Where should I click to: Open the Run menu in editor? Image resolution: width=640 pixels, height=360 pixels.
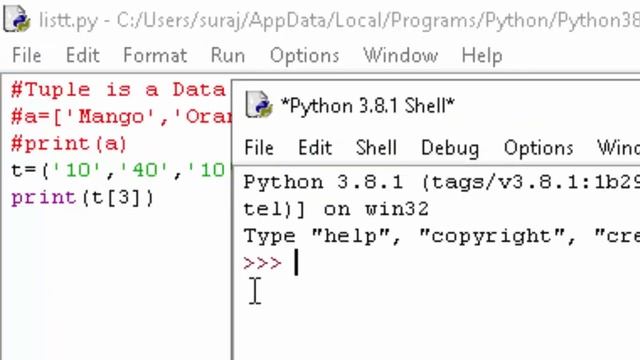click(227, 55)
